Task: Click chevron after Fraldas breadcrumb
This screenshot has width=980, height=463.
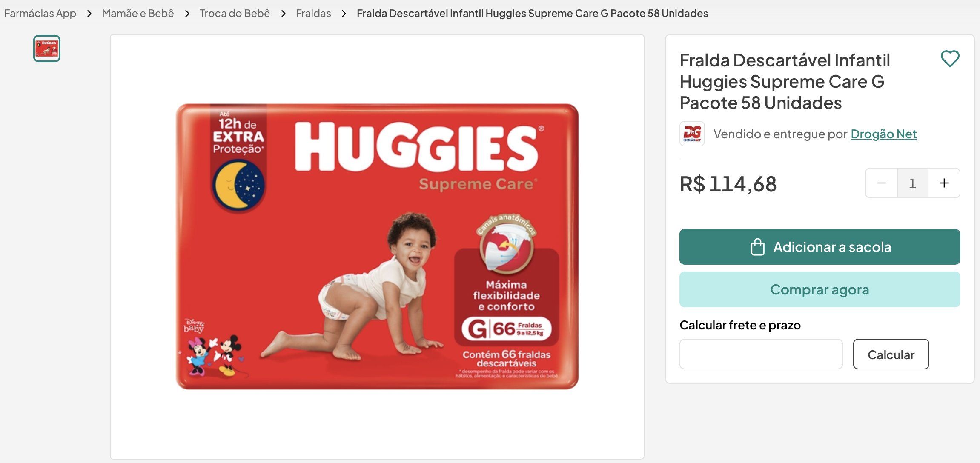Action: point(344,14)
